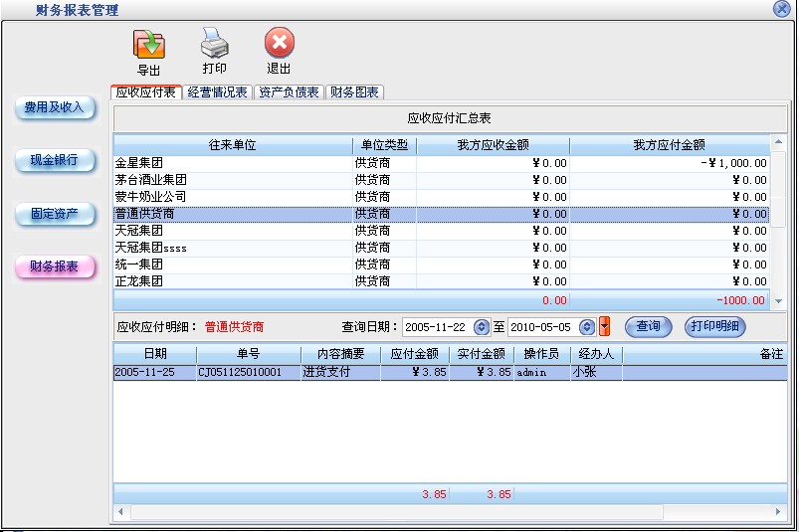The height and width of the screenshot is (532, 799).
Task: Select detail row CJ051125010001
Action: pyautogui.click(x=247, y=372)
